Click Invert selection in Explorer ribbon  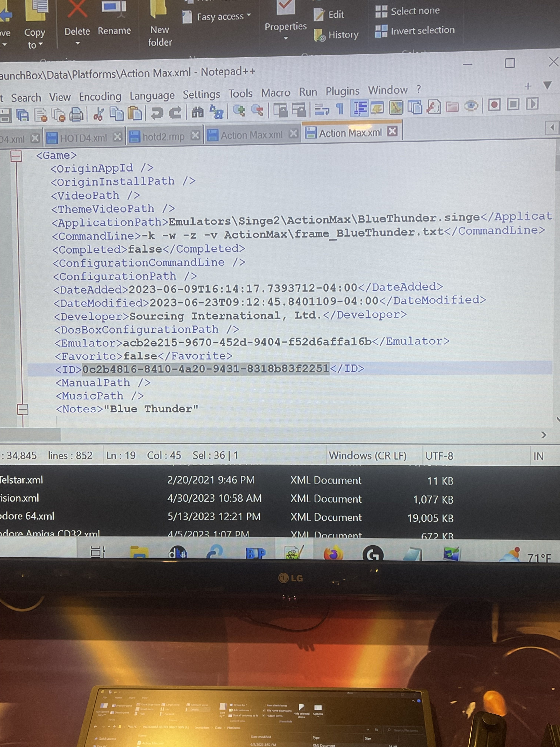click(415, 30)
